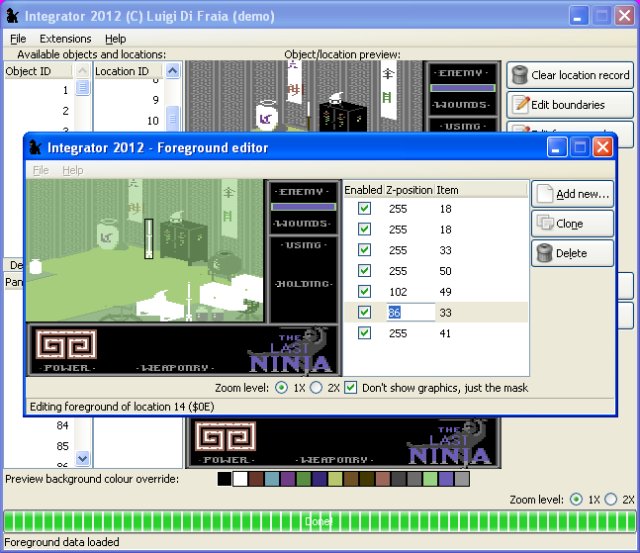640x553 pixels.
Task: Click the Location ID list scroll-up arrow
Action: (173, 71)
